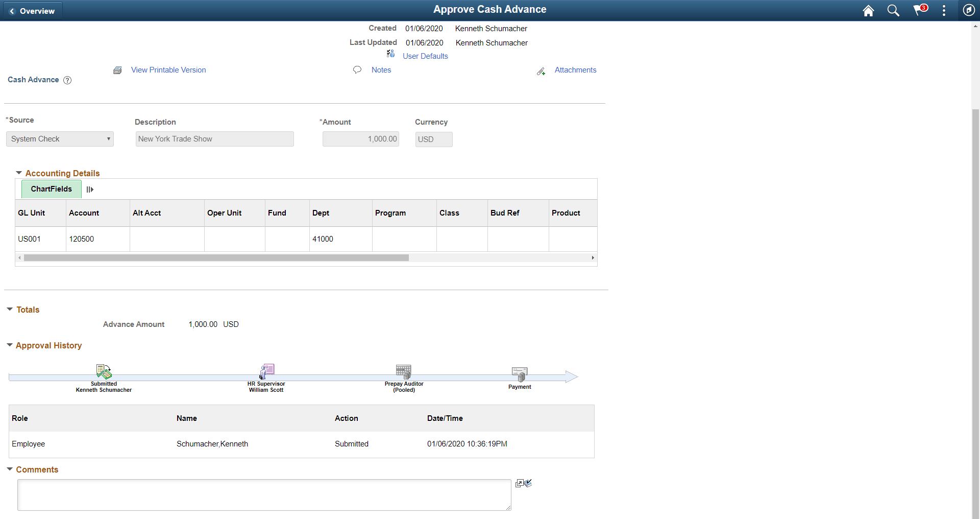Open Attachments for this cash advance
The height and width of the screenshot is (519, 980).
575,70
